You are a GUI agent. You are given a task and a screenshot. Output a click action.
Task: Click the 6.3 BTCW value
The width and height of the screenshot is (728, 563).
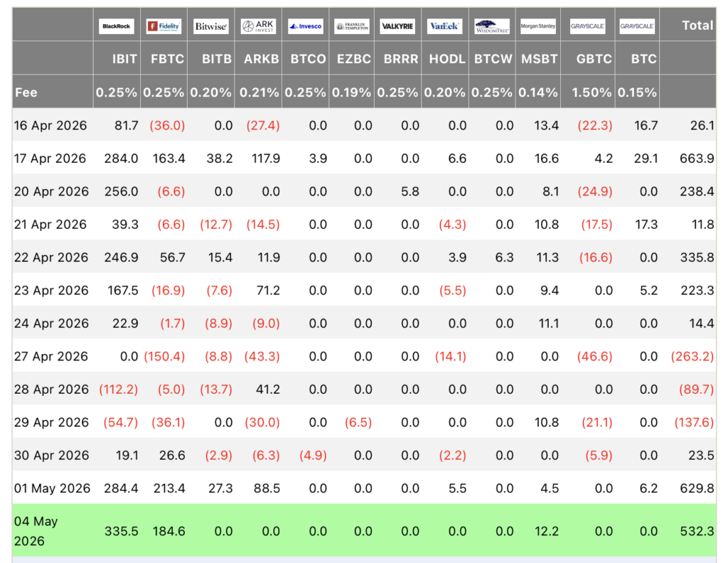pos(504,257)
